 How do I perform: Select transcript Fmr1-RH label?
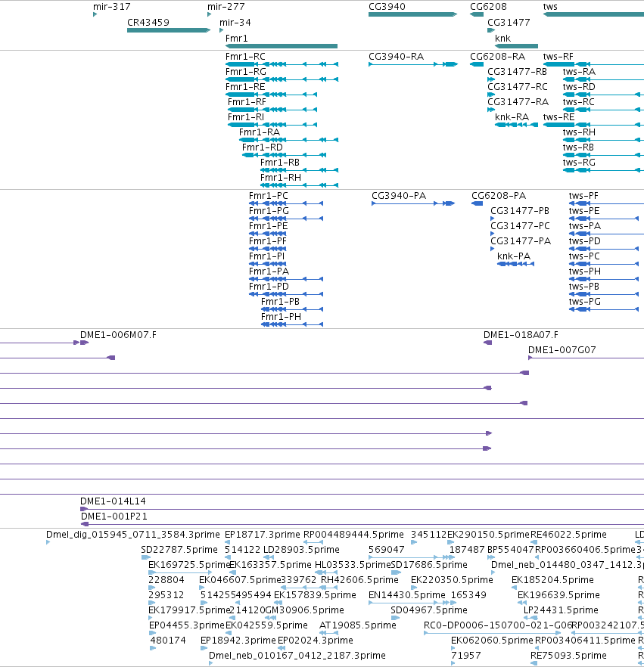[x=281, y=178]
